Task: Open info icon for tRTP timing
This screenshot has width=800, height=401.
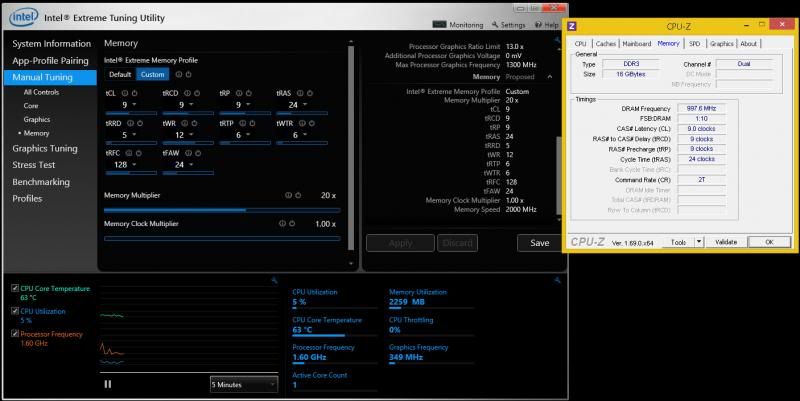Action: point(243,123)
